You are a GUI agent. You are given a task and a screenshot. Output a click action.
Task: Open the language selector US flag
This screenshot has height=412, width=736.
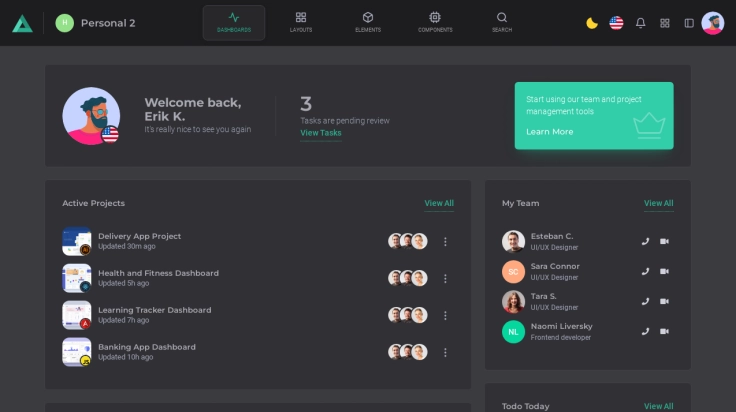[x=616, y=23]
